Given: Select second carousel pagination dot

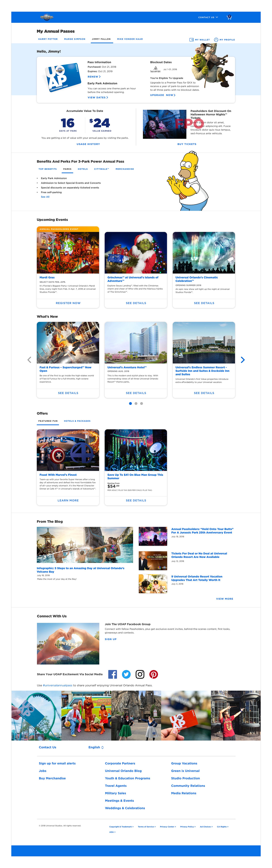Looking at the screenshot, I should click(136, 403).
